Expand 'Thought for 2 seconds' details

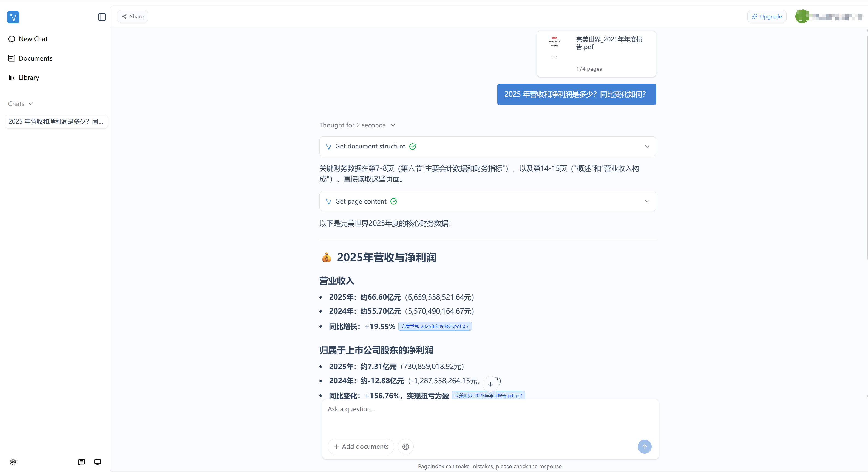[x=357, y=125]
